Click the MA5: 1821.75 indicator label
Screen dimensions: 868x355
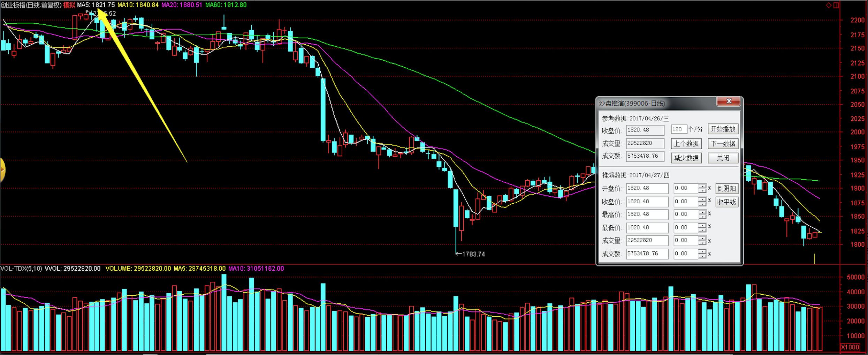point(96,5)
